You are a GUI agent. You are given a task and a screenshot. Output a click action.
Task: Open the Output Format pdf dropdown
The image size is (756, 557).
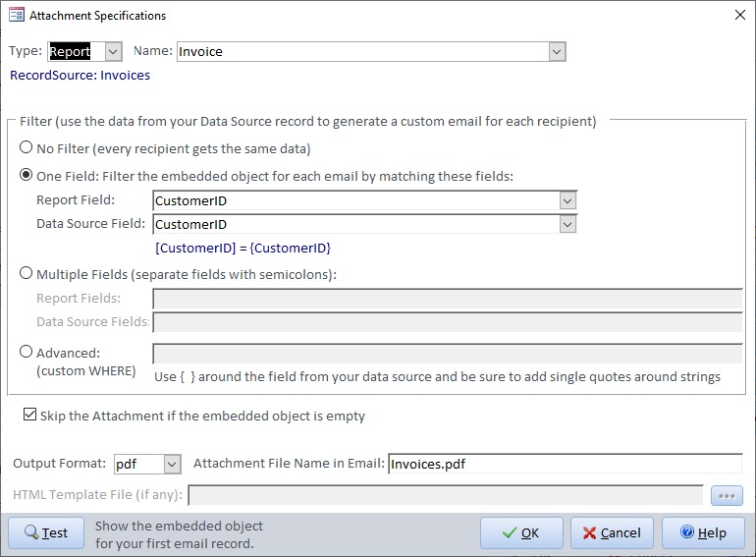172,464
